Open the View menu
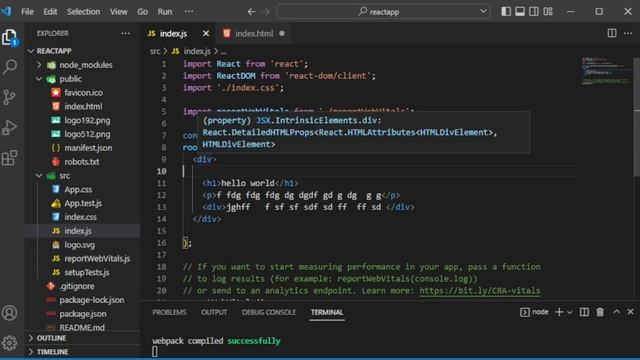This screenshot has height=360, width=640. click(118, 11)
